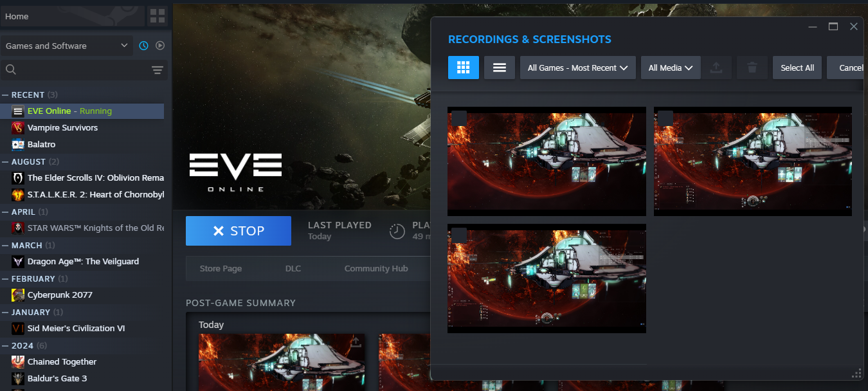Click the Dragon Age Veilguard game icon
This screenshot has width=868, height=391.
point(18,262)
